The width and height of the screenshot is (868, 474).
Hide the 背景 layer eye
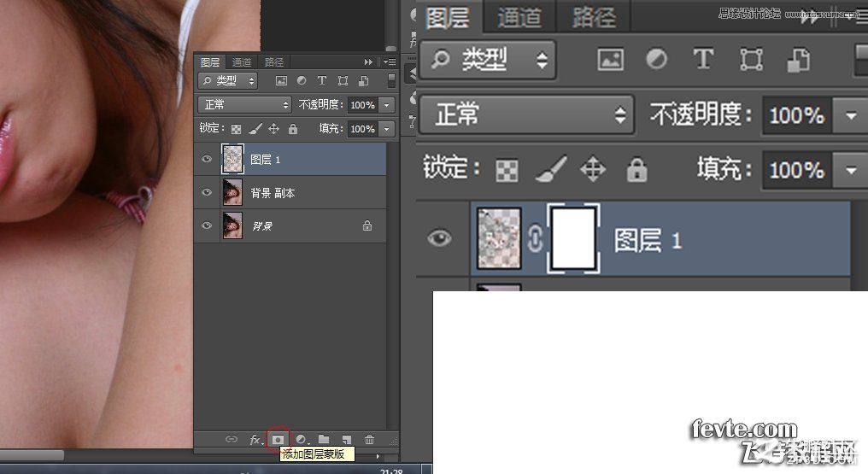[x=207, y=225]
